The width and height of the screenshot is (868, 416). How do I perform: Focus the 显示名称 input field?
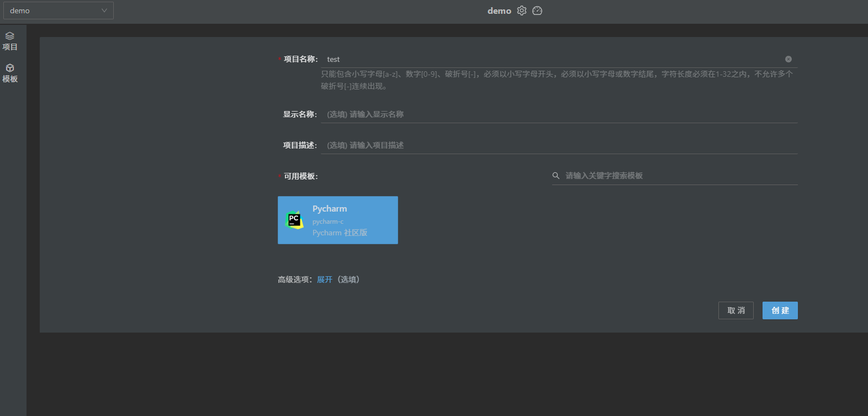click(x=558, y=114)
